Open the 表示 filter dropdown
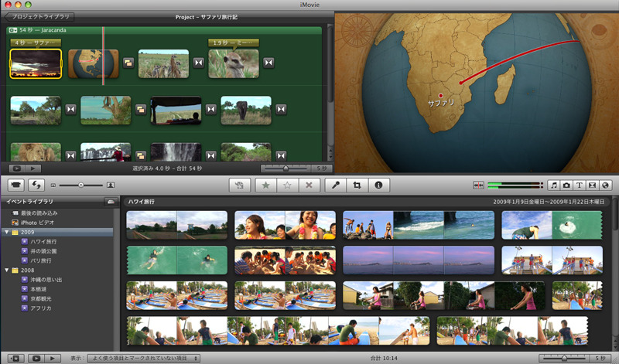619x364 pixels. [143, 359]
